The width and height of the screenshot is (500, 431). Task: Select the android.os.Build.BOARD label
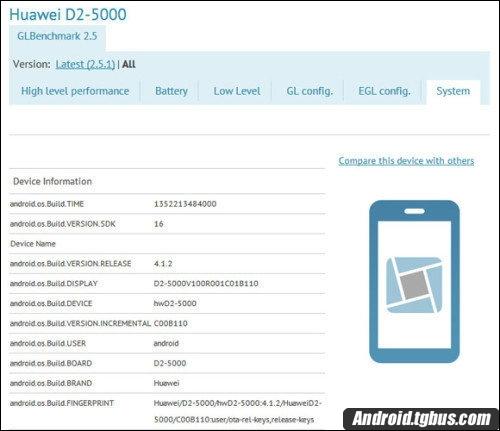click(51, 363)
